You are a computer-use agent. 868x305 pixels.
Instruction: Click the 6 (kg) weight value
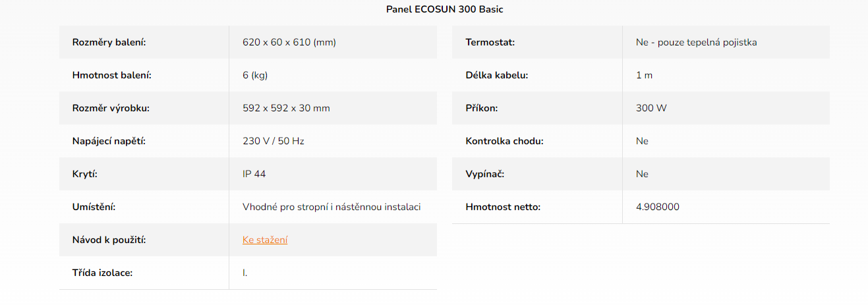255,75
